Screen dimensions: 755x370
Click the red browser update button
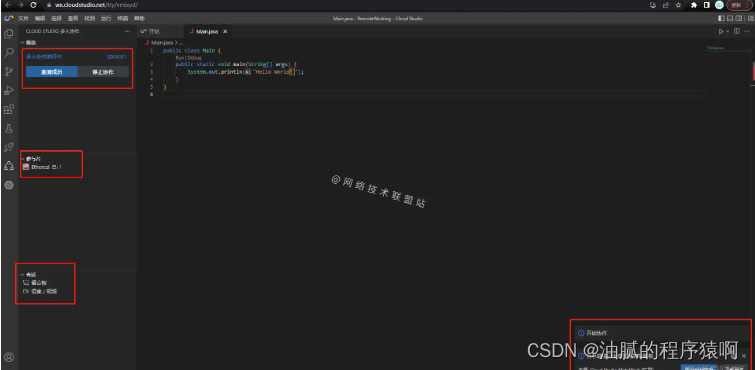pyautogui.click(x=739, y=5)
